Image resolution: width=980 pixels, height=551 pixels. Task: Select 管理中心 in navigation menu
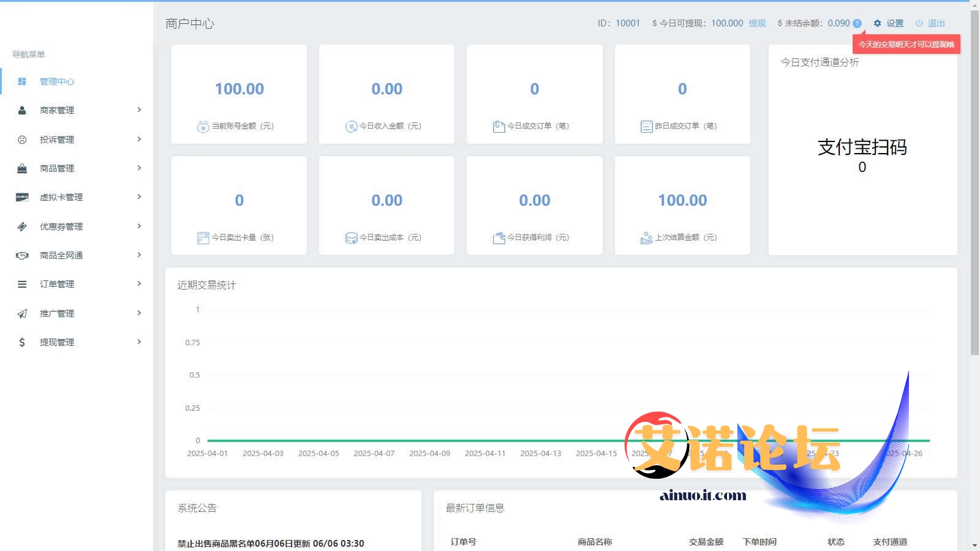click(x=57, y=81)
